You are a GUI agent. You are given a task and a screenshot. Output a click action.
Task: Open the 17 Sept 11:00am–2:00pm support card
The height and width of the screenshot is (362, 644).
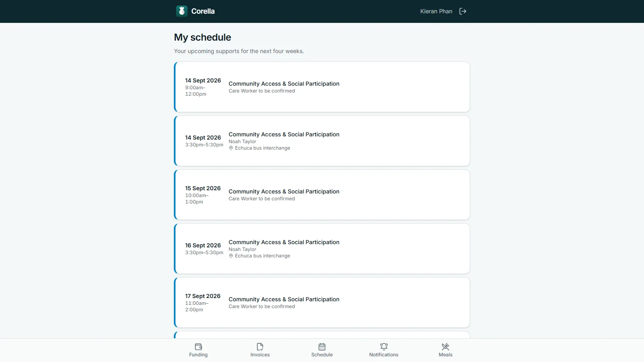click(x=322, y=302)
